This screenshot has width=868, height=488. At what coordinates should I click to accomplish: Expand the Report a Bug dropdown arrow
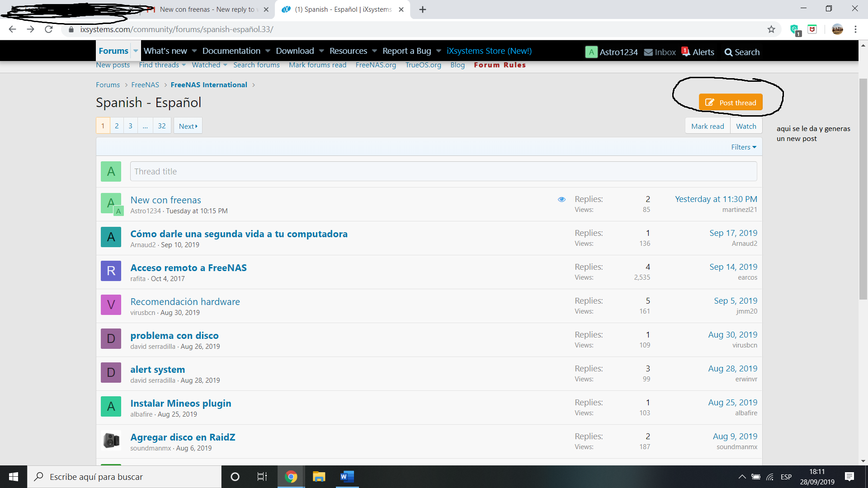[x=439, y=51]
